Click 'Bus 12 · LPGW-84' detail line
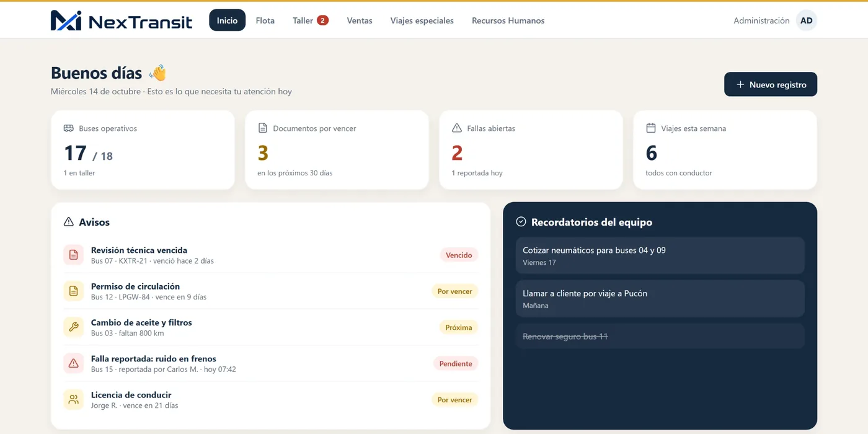 149,297
